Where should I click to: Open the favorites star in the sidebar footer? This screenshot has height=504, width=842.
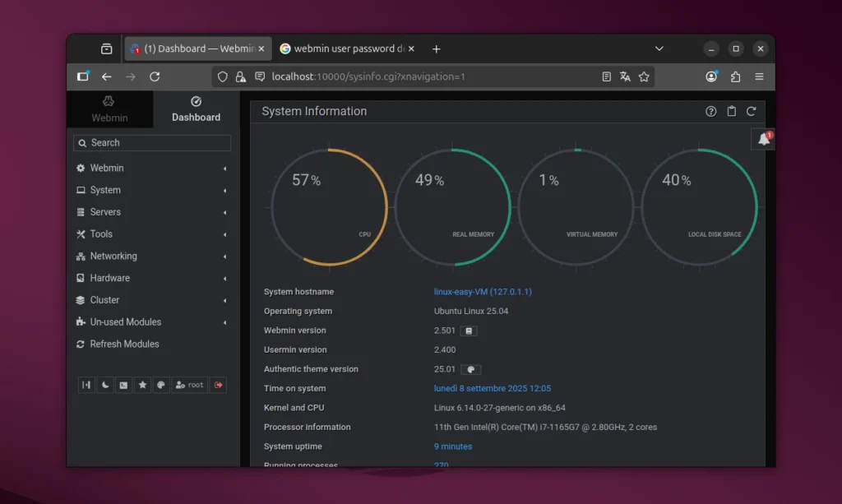coord(143,384)
